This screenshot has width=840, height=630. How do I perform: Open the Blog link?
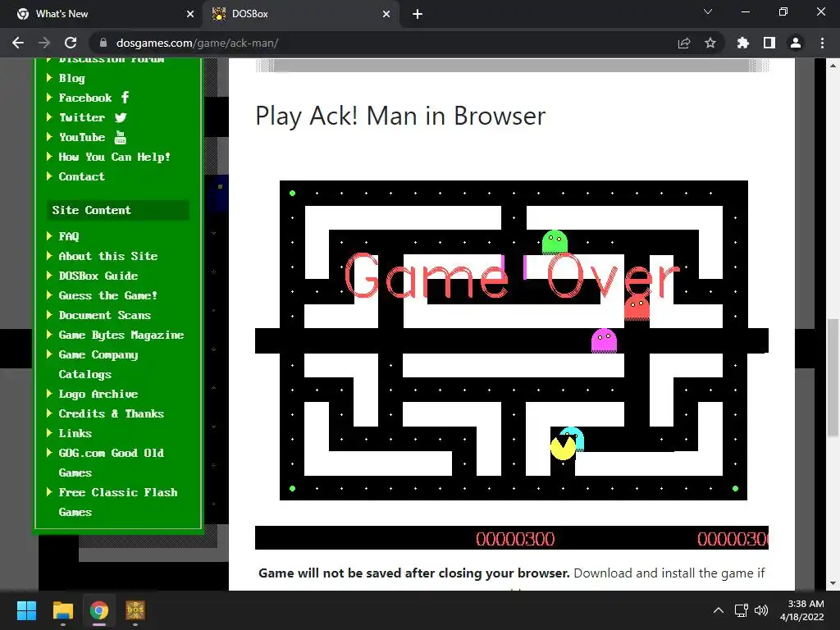72,78
